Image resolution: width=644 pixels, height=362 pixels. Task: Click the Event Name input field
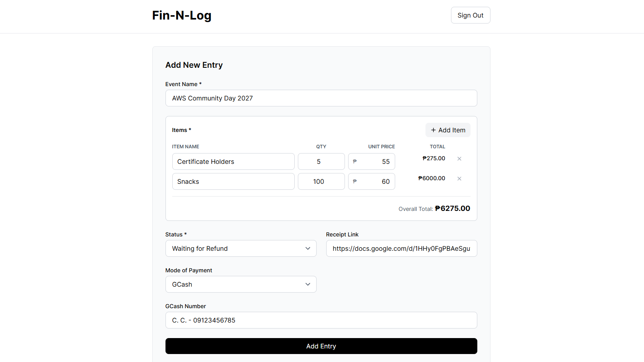click(x=321, y=98)
